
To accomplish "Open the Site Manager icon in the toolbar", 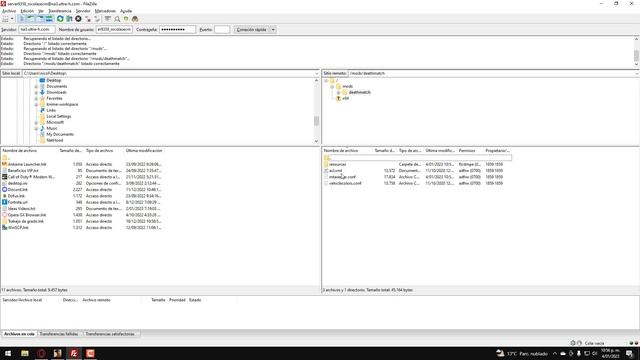I will click(5, 19).
